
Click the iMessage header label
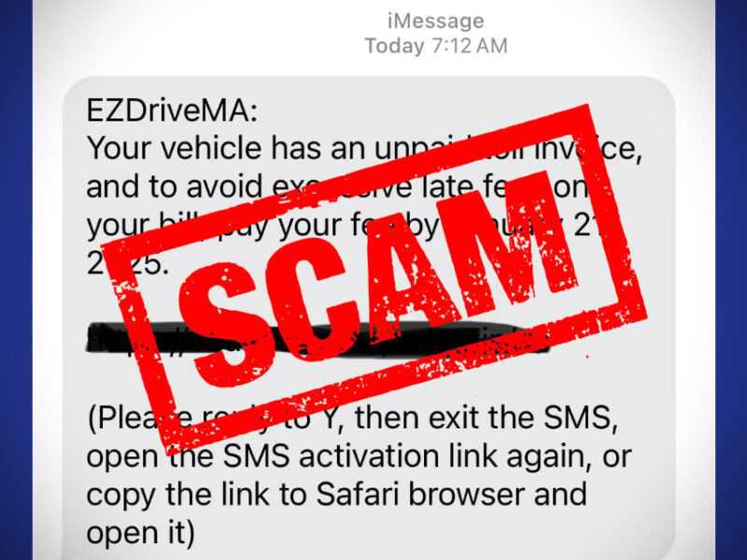pyautogui.click(x=435, y=21)
